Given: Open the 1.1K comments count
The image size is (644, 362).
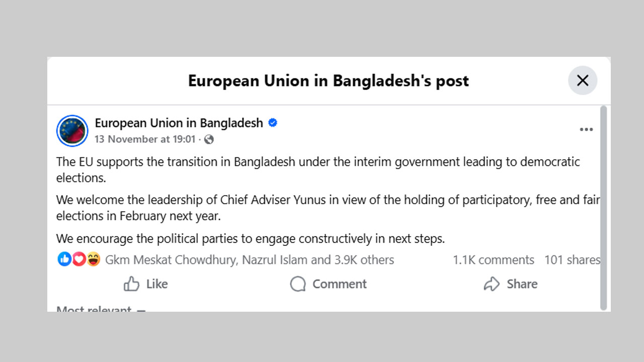Looking at the screenshot, I should pos(493,260).
